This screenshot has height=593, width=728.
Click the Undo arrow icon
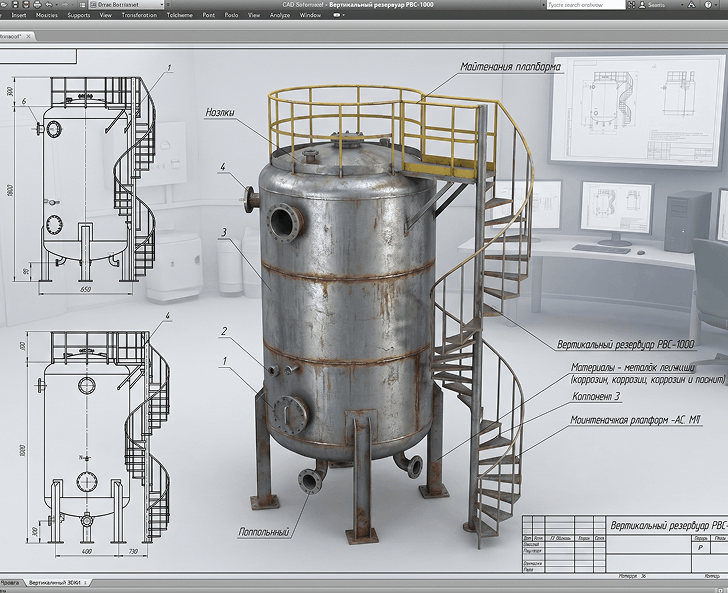click(49, 5)
